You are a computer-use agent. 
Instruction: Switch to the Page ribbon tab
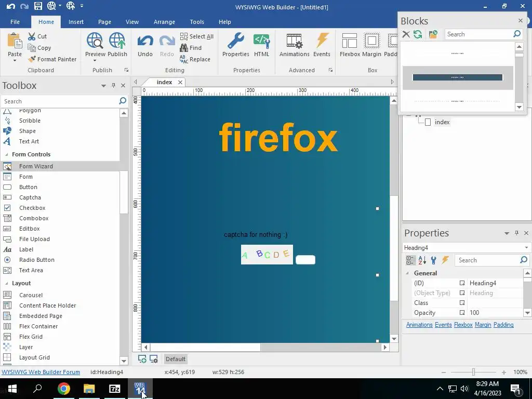coord(104,22)
